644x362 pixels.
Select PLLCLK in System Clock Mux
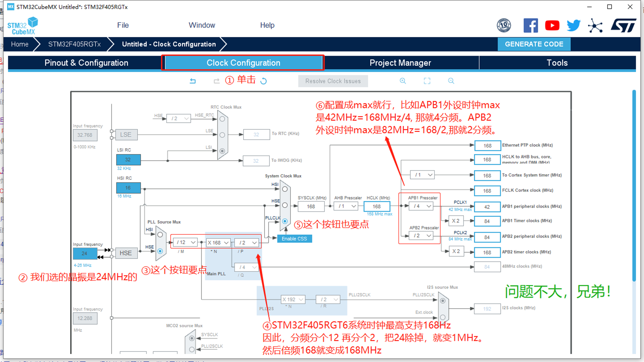[285, 221]
